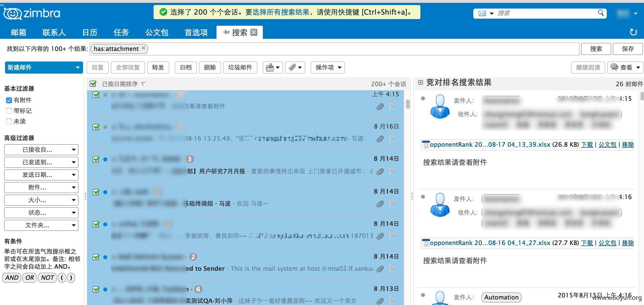Open the 日历 tab
The width and height of the screenshot is (644, 305).
coord(90,32)
